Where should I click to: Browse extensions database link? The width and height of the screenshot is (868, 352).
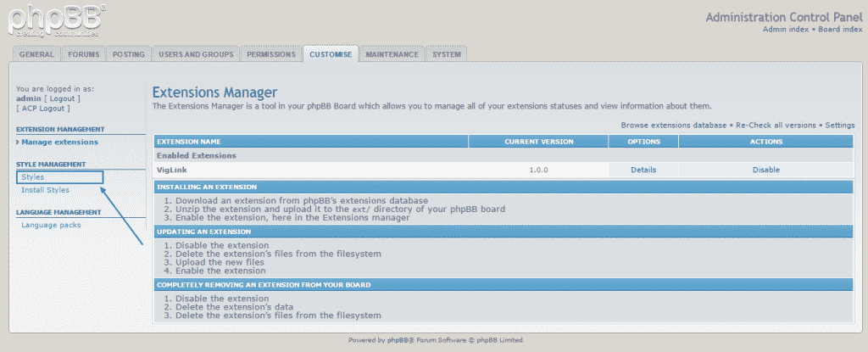[x=674, y=125]
